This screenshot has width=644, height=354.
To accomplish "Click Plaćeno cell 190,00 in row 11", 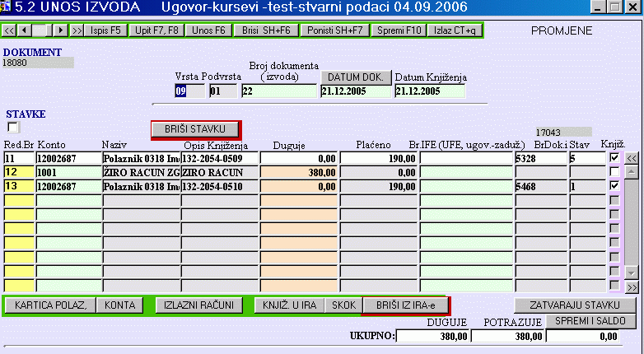I will [x=379, y=159].
